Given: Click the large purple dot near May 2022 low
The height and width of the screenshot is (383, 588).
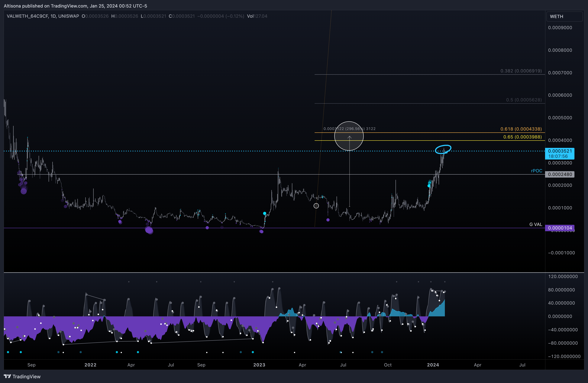Looking at the screenshot, I should click(149, 230).
